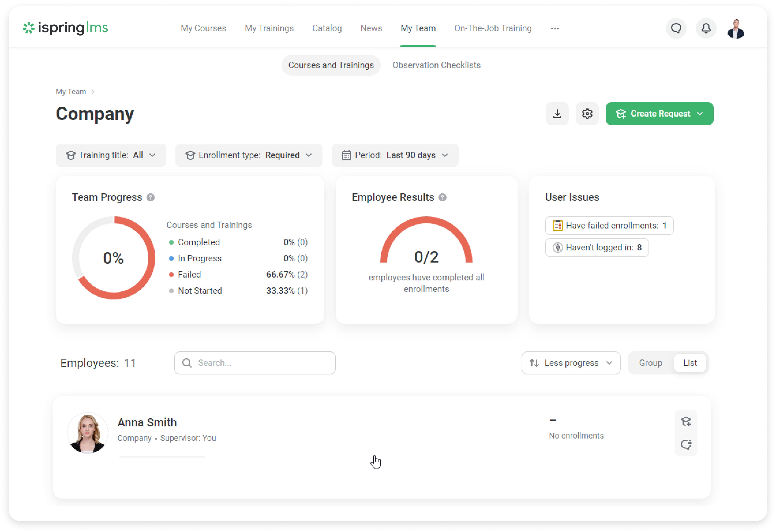This screenshot has width=776, height=532.
Task: Click the No enrollments text
Action: (x=576, y=436)
